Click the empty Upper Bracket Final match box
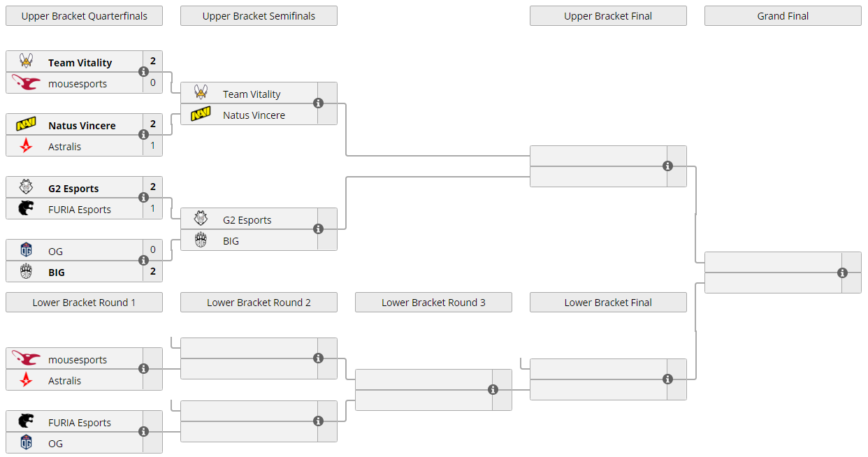This screenshot has width=868, height=457. point(598,166)
